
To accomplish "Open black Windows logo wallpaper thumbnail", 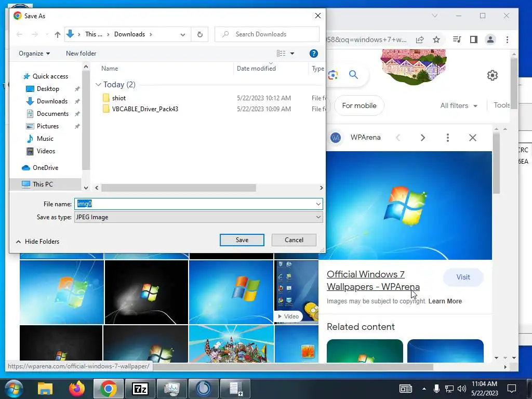I will [147, 292].
